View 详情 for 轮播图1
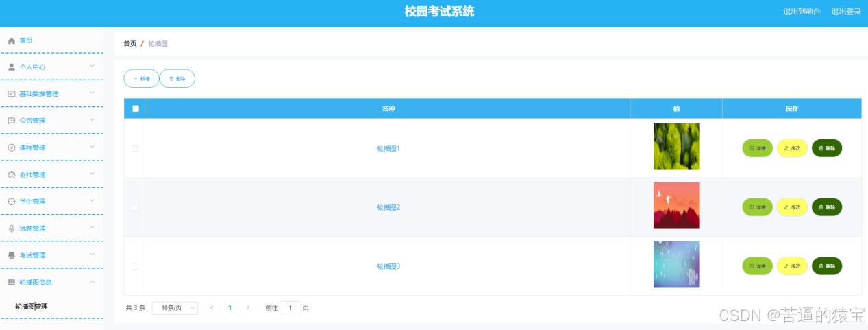 click(x=758, y=148)
